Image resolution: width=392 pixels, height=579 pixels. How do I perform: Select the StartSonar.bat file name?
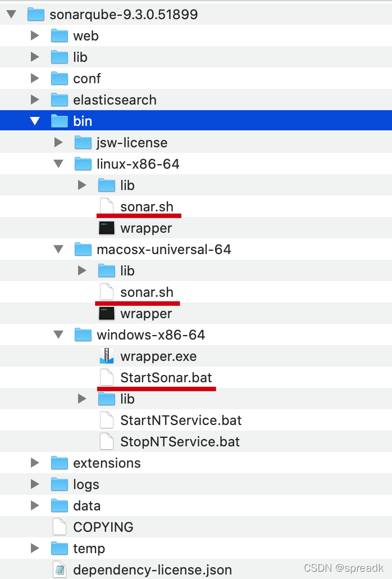point(166,378)
